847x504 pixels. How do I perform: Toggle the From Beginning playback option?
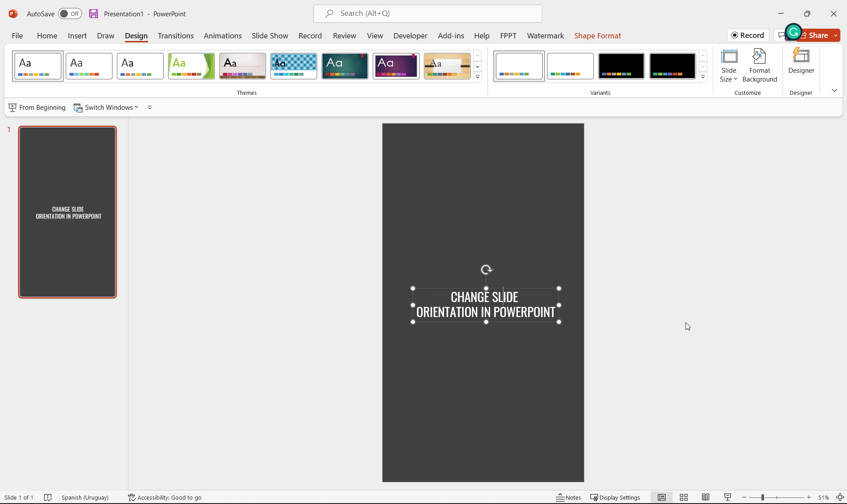tap(37, 107)
